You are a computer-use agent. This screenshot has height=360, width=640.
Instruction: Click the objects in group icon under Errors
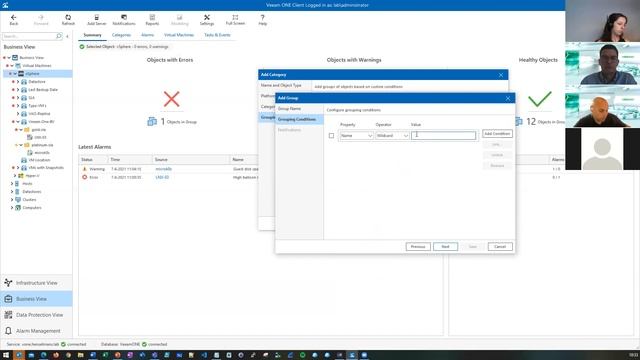(x=152, y=122)
